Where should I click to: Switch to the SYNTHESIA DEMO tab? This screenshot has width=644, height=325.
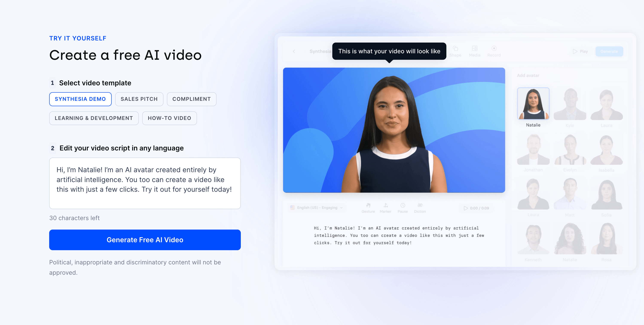[80, 99]
